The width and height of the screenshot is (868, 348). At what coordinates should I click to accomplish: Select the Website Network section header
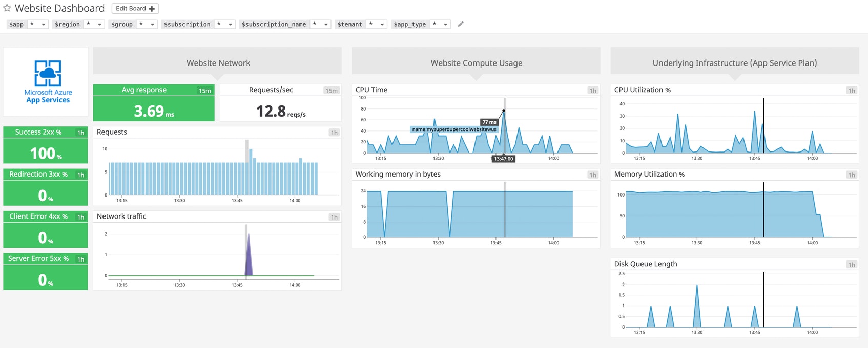point(217,63)
